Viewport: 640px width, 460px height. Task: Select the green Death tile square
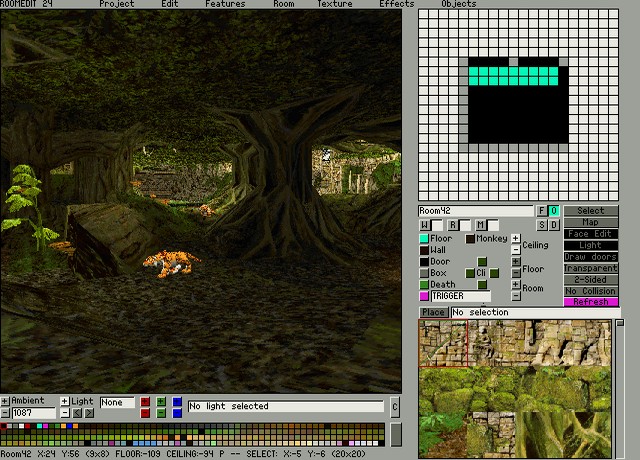tap(424, 285)
